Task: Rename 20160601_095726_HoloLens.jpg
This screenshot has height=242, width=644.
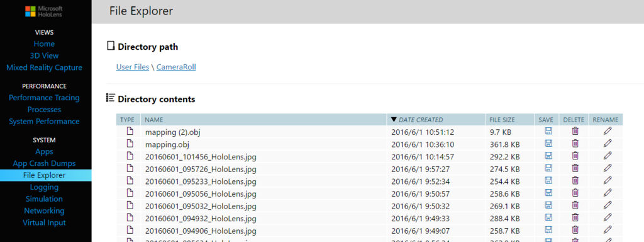Action: pyautogui.click(x=608, y=168)
